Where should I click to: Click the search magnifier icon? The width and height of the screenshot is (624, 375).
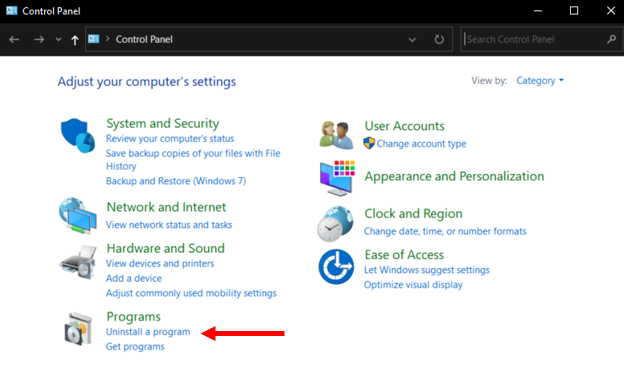click(612, 39)
